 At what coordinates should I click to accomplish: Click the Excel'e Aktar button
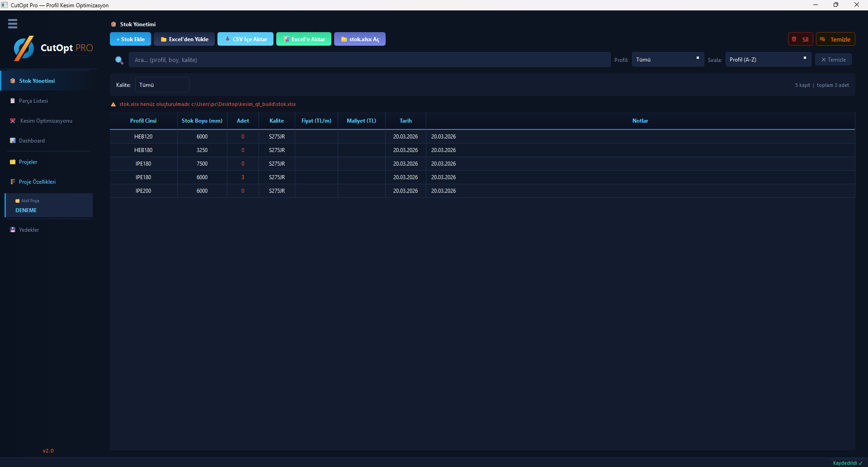[304, 39]
